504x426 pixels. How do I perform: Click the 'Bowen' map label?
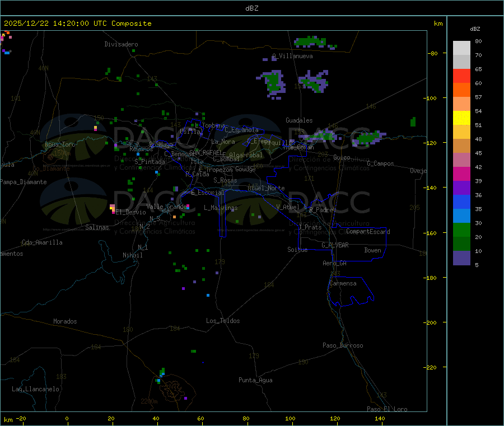(373, 250)
